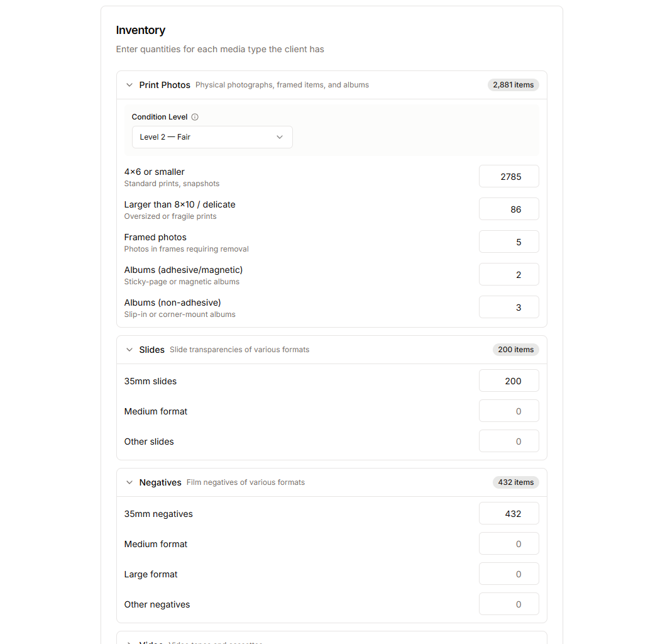Viewport: 670px width, 644px height.
Task: Click the Large format negatives field
Action: pyautogui.click(x=508, y=574)
